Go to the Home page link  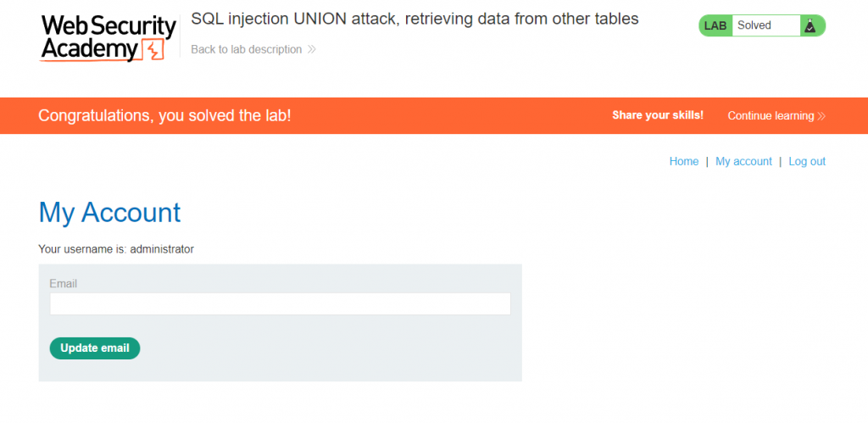point(683,161)
